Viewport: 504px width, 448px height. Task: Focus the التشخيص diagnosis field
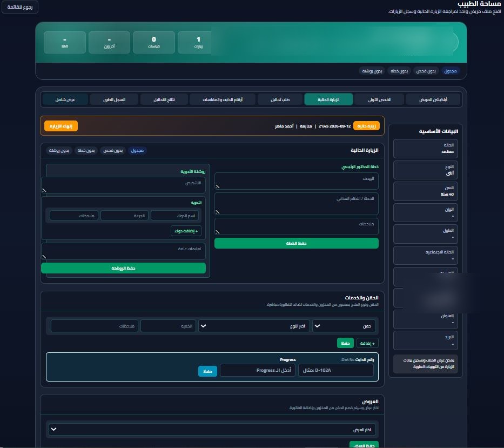pyautogui.click(x=123, y=185)
